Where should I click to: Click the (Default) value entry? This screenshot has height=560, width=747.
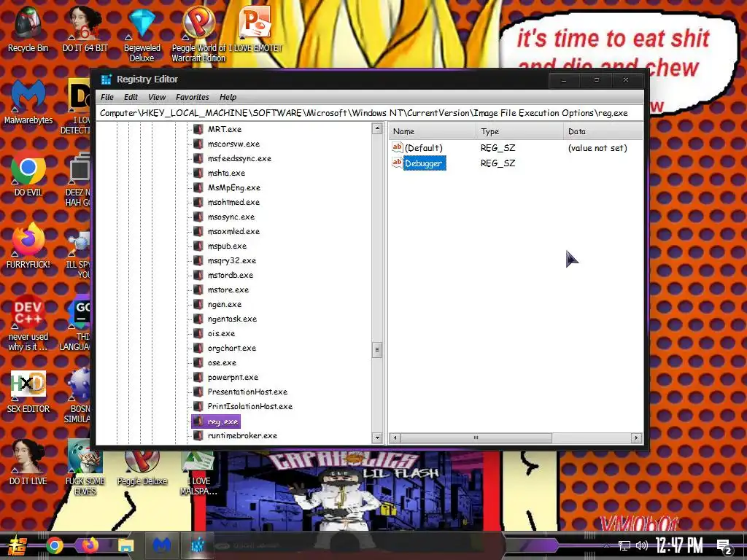tap(424, 148)
